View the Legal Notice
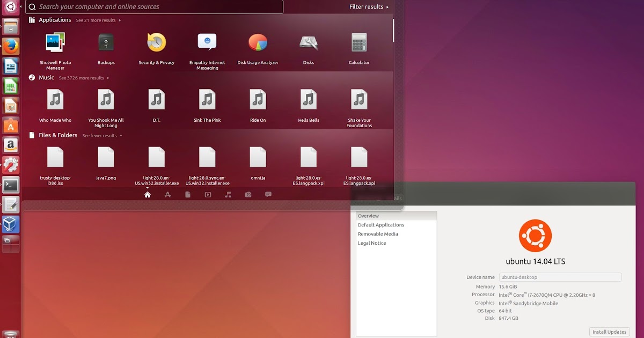 tap(371, 243)
